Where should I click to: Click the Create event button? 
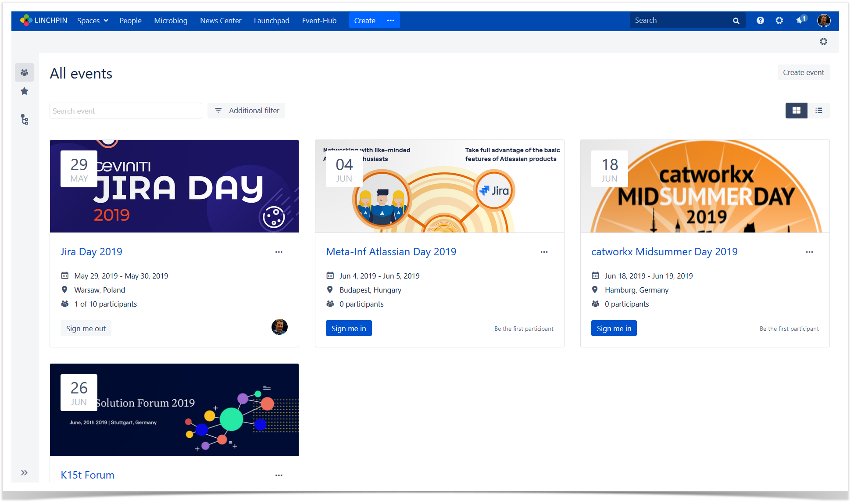tap(803, 72)
